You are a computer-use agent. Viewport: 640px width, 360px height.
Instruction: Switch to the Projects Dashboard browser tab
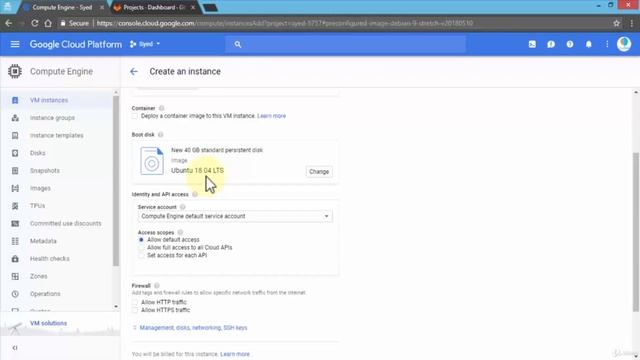(154, 7)
